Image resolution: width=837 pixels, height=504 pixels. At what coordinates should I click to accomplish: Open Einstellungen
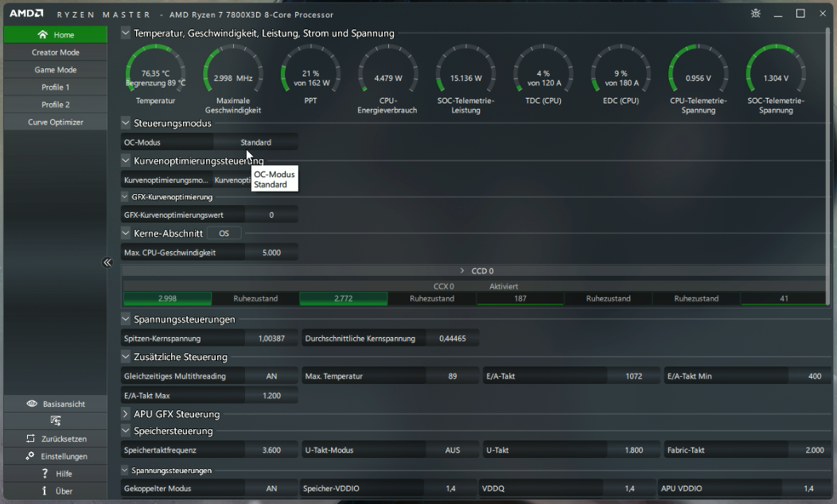click(x=56, y=456)
